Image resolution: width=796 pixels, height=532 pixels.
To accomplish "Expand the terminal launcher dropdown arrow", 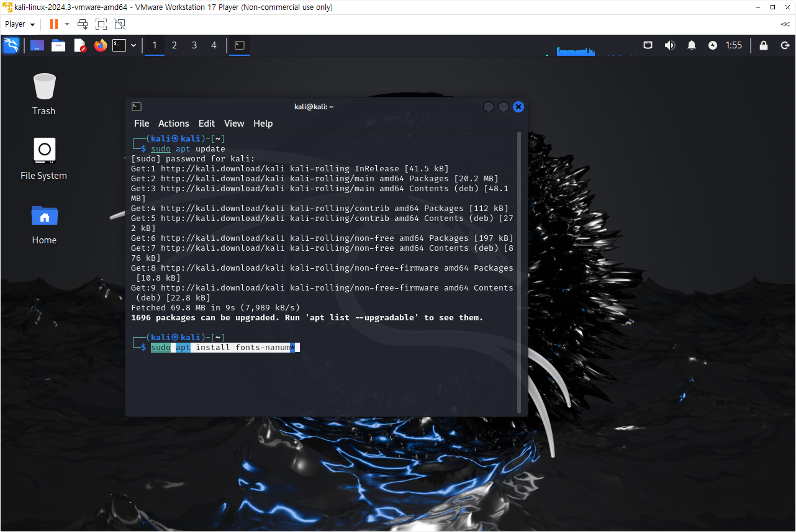I will click(133, 45).
